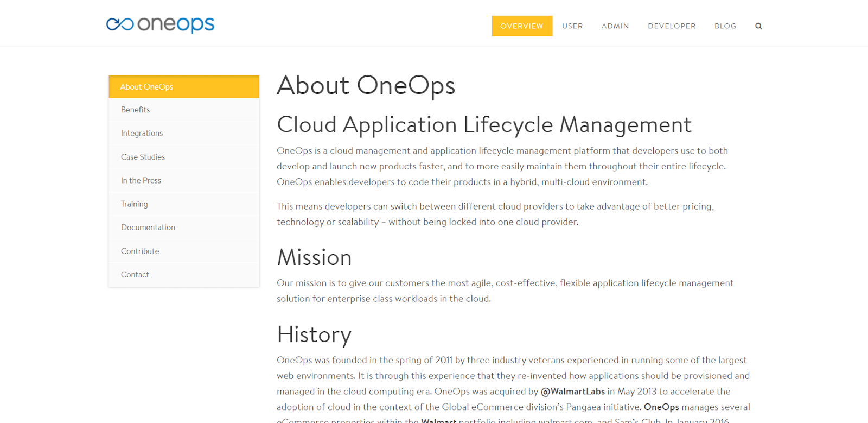Click the bold OneOps text in History
This screenshot has height=423, width=868.
[661, 407]
